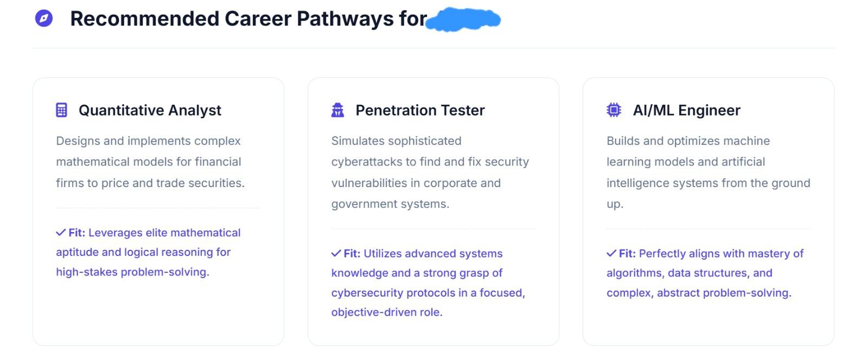Click the Fit note about algorithms mastery

[705, 273]
